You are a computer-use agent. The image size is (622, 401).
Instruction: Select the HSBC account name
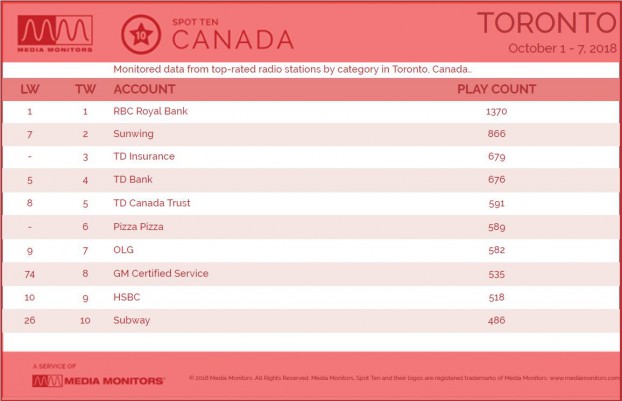click(x=127, y=297)
